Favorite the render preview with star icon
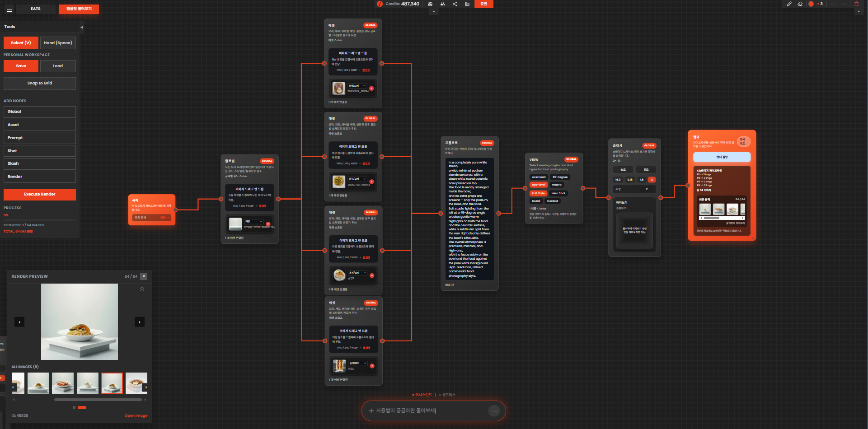868x429 pixels. pyautogui.click(x=142, y=289)
